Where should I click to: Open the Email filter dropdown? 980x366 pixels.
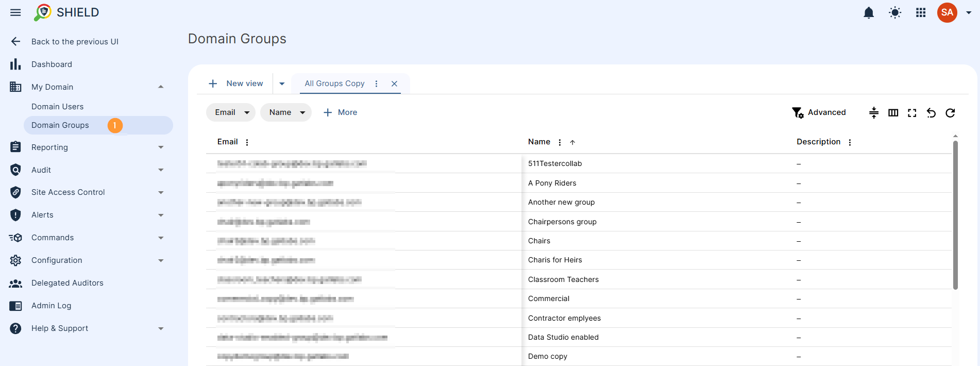click(231, 112)
